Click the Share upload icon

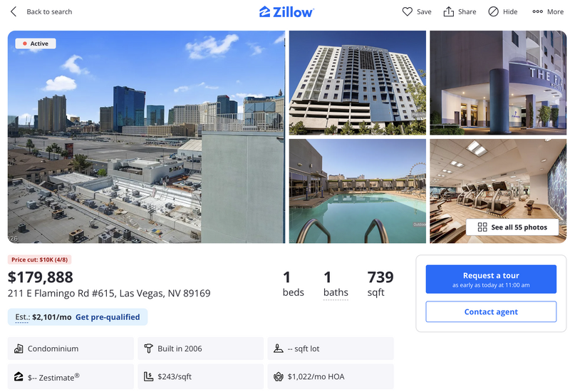click(x=449, y=11)
